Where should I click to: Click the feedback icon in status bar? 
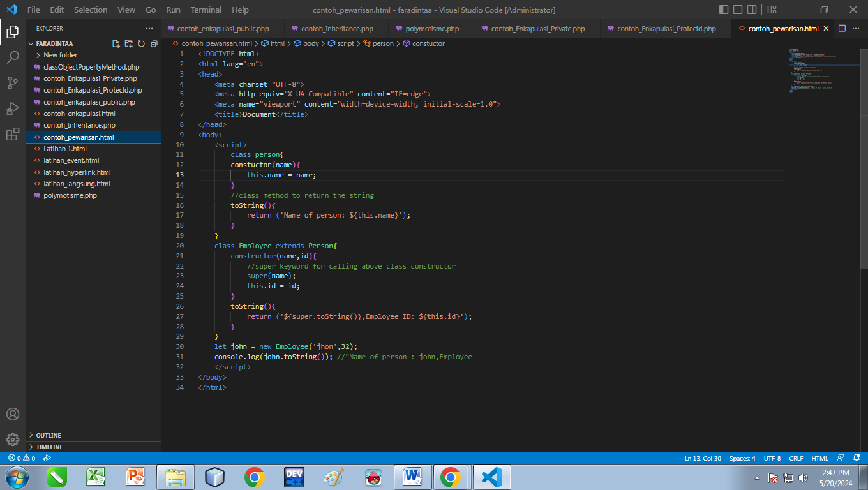coord(841,458)
